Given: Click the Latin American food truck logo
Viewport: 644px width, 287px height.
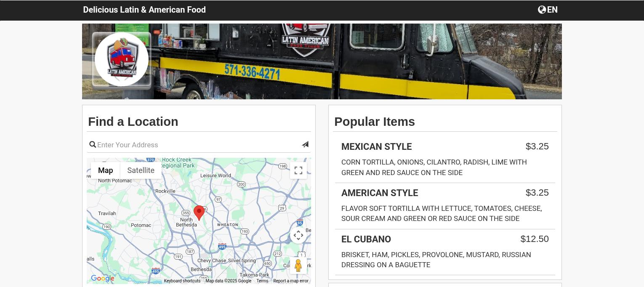Looking at the screenshot, I should (122, 59).
